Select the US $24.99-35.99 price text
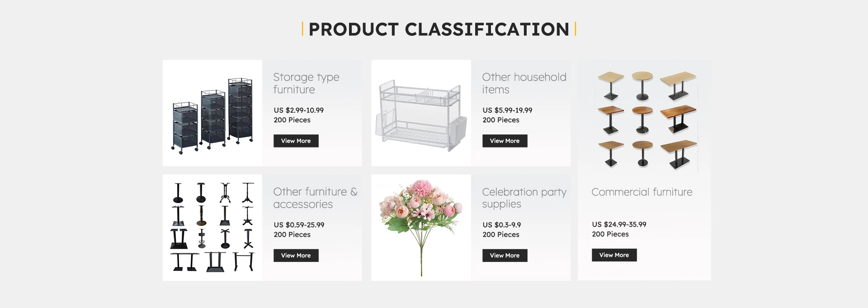The image size is (868, 308). [619, 224]
